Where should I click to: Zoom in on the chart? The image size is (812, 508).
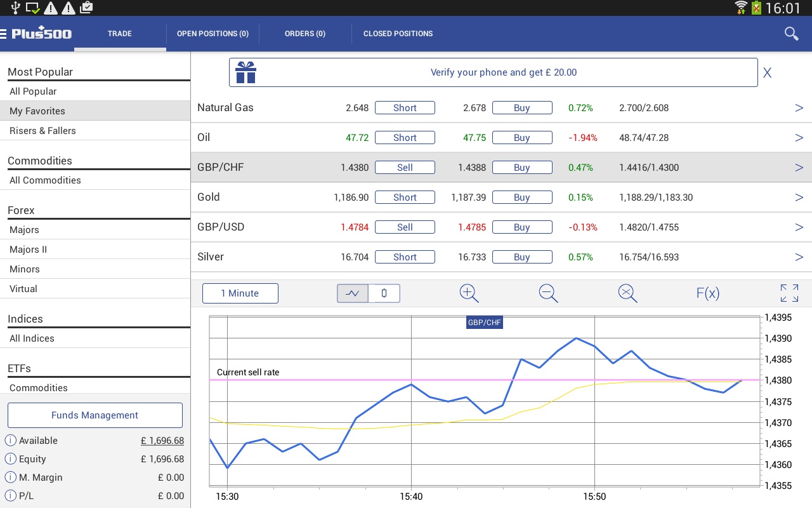469,293
